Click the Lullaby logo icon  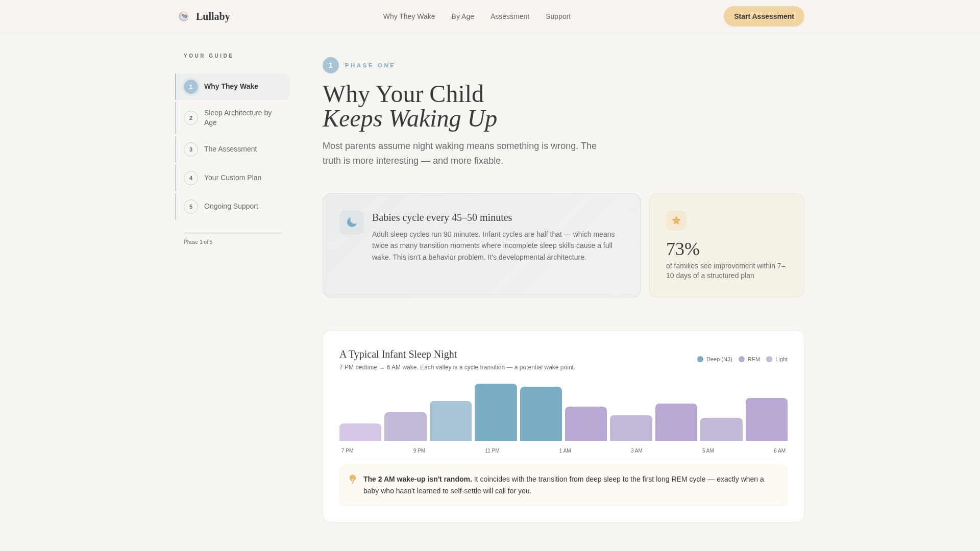click(184, 16)
